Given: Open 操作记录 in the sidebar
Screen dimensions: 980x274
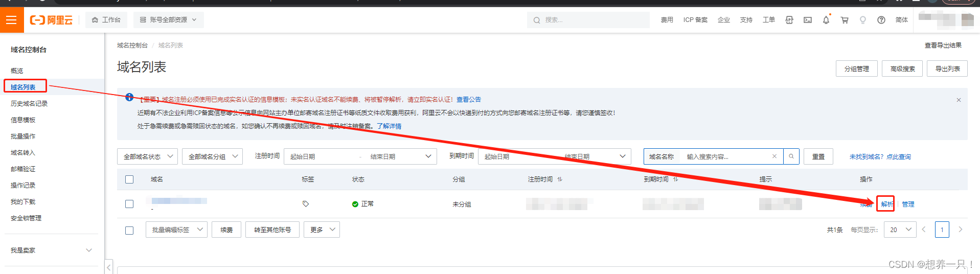Looking at the screenshot, I should tap(23, 185).
